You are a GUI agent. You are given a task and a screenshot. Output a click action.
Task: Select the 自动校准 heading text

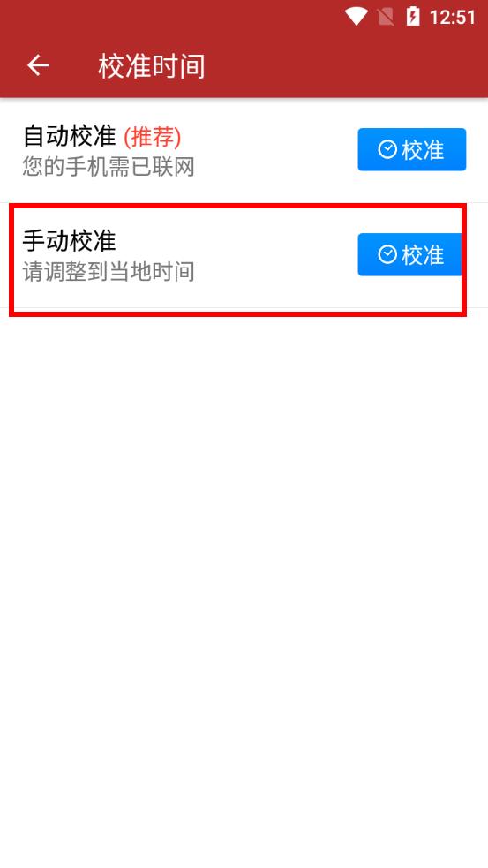click(x=70, y=136)
